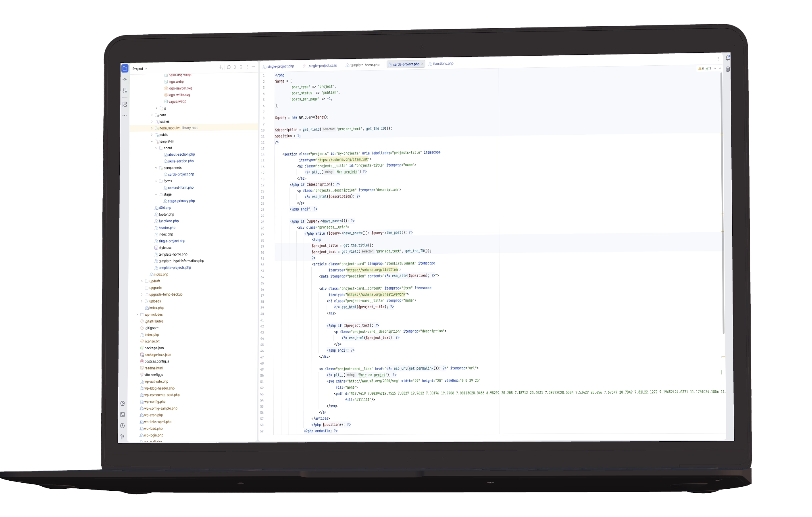Go to previous highlighted error arrow
812x517 pixels.
715,69
